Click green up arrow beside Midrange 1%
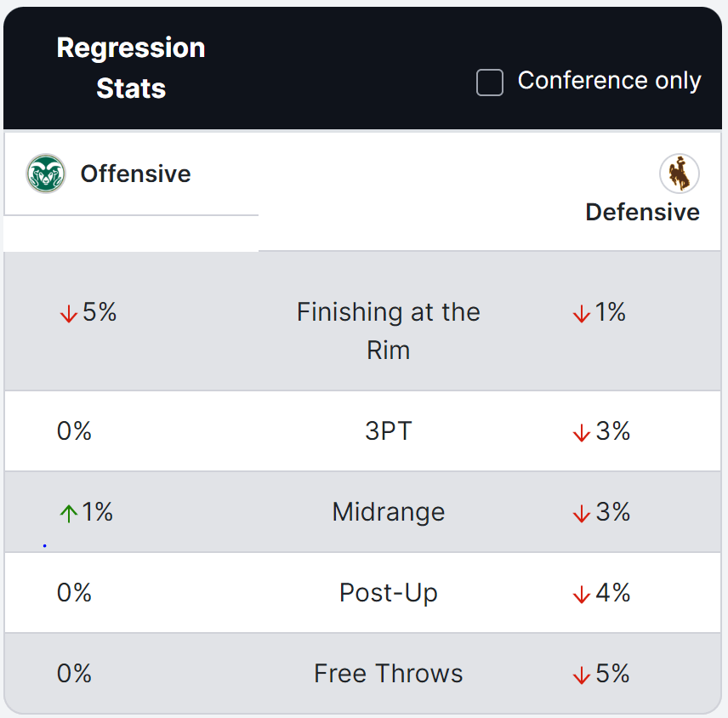The width and height of the screenshot is (728, 718). tap(69, 513)
